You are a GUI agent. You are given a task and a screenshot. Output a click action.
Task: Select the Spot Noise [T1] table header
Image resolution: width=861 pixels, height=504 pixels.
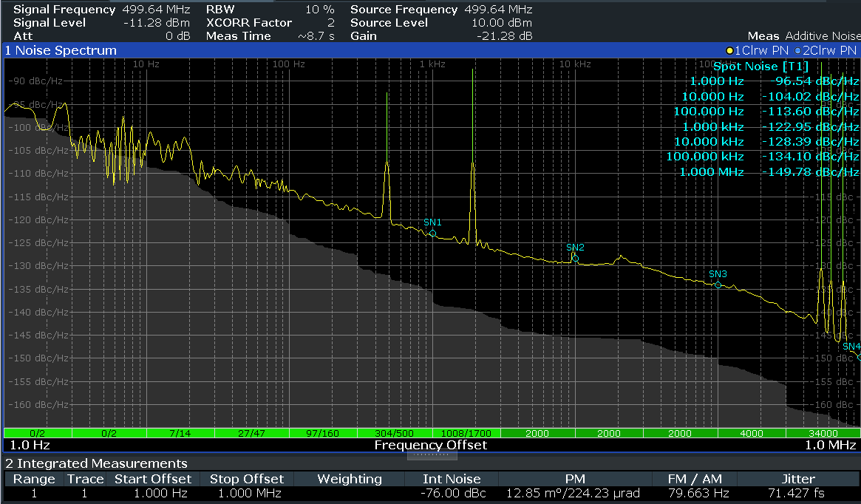760,67
